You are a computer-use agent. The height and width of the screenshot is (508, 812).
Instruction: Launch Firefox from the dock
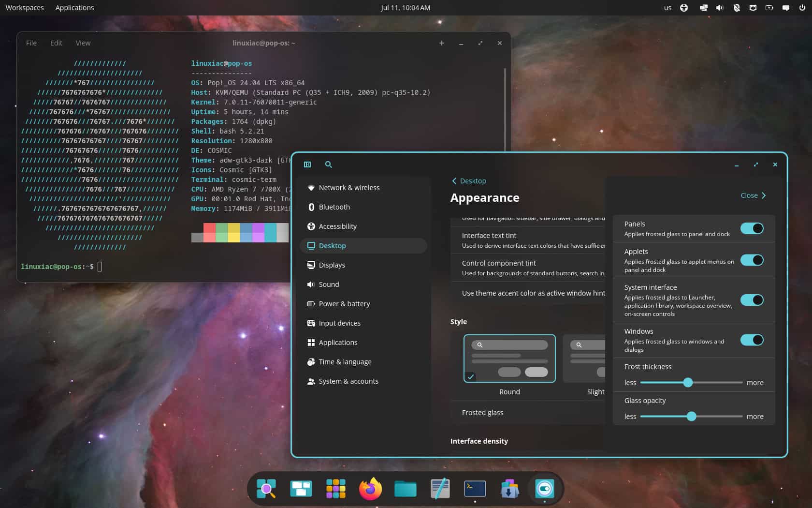coord(370,489)
